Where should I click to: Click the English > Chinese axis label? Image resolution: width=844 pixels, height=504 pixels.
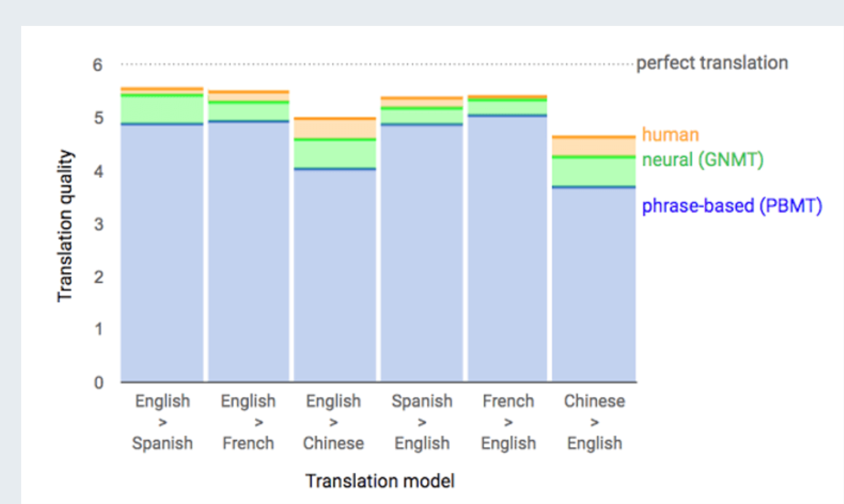(x=333, y=422)
